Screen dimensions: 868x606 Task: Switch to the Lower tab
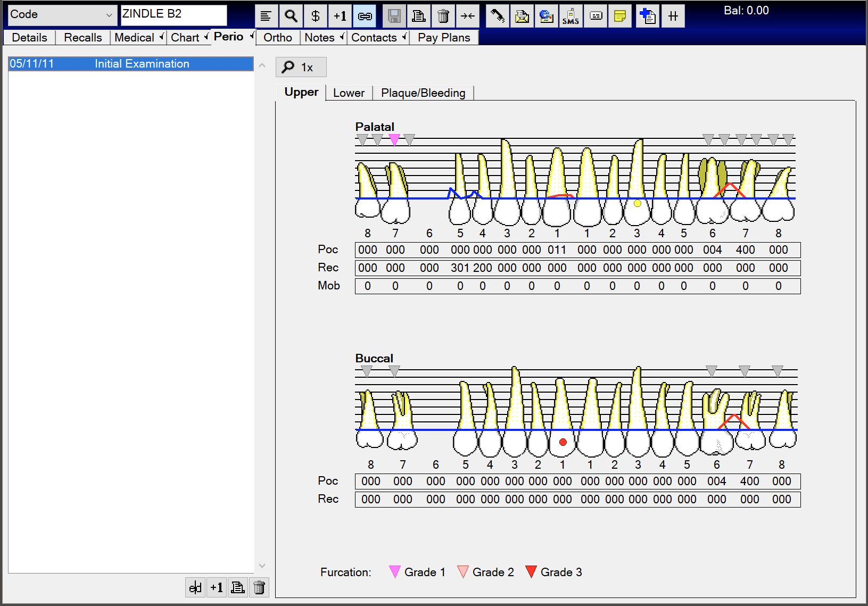click(x=349, y=93)
